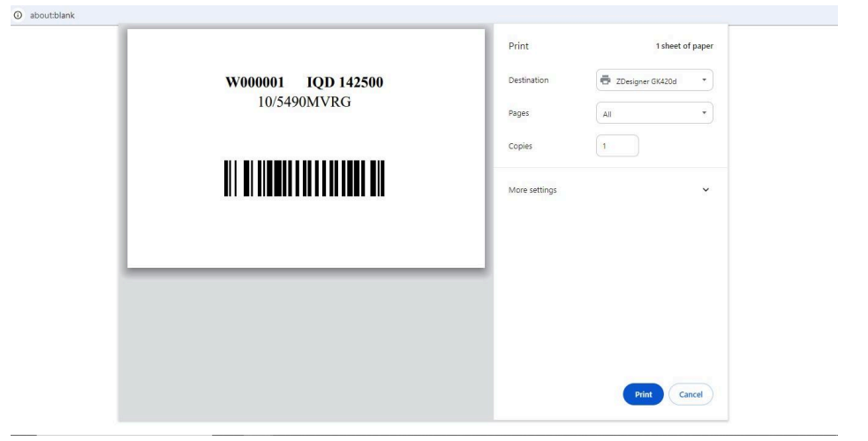Click the printer icon beside ZDesigner GK420d
The width and height of the screenshot is (868, 441).
pos(605,80)
